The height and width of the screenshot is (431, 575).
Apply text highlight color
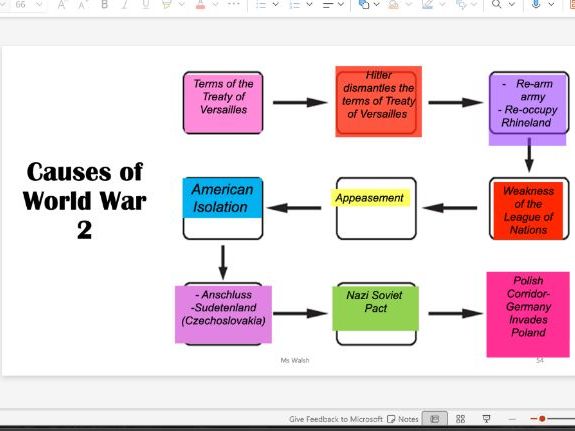(x=166, y=4)
